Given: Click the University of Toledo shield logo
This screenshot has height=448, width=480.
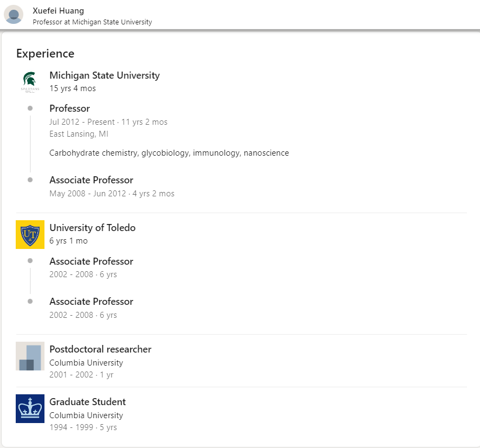Looking at the screenshot, I should (x=30, y=234).
